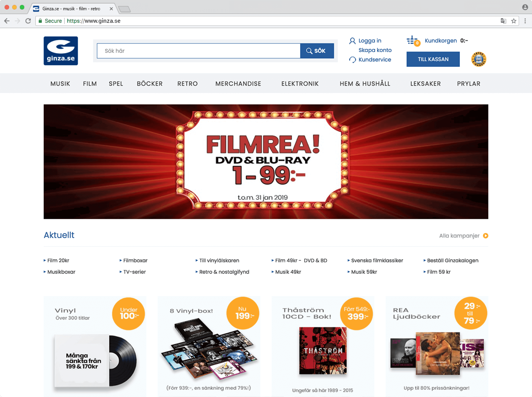Screen dimensions: 532x397
Task: Click the browser back arrow
Action: 7,21
